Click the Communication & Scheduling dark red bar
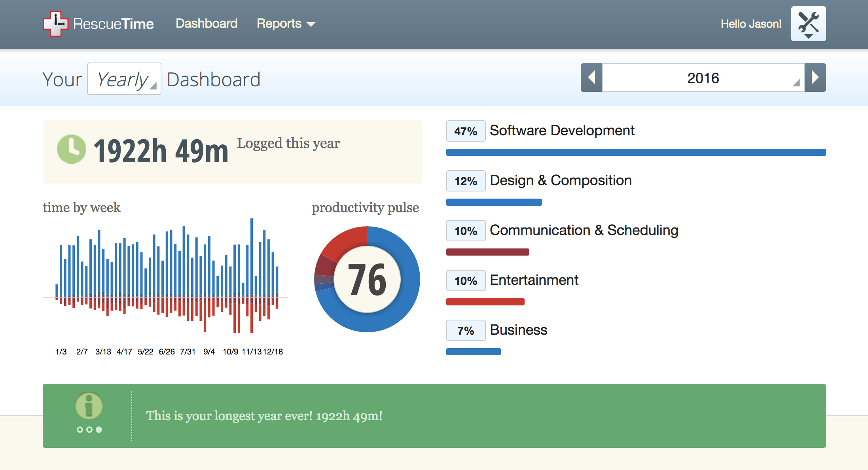868x470 pixels. (488, 252)
